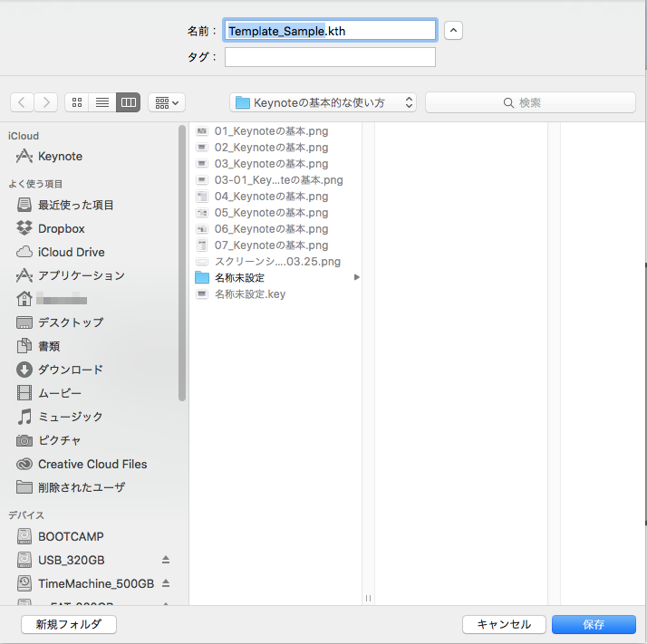Eject the TimeMachine_500GB drive
Image resolution: width=647 pixels, height=644 pixels.
(166, 583)
